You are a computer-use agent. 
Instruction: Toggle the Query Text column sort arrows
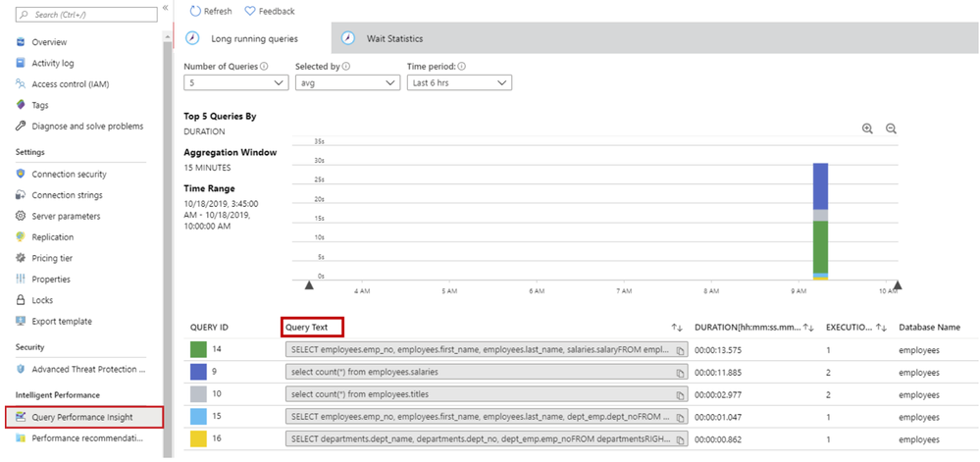(x=677, y=327)
